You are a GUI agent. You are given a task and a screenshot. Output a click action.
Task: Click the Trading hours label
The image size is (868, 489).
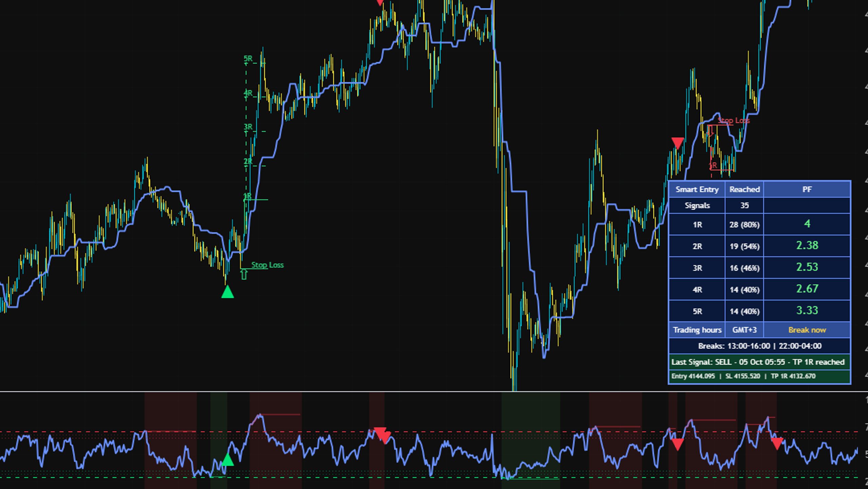697,330
